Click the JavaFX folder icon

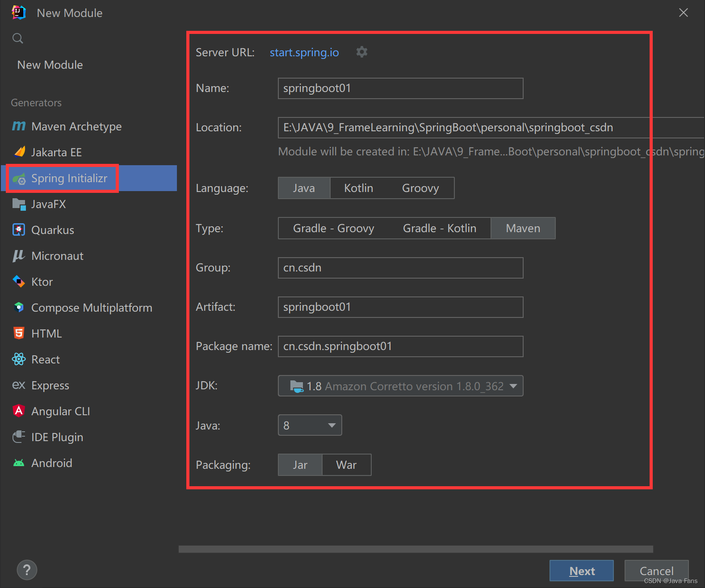click(x=19, y=204)
